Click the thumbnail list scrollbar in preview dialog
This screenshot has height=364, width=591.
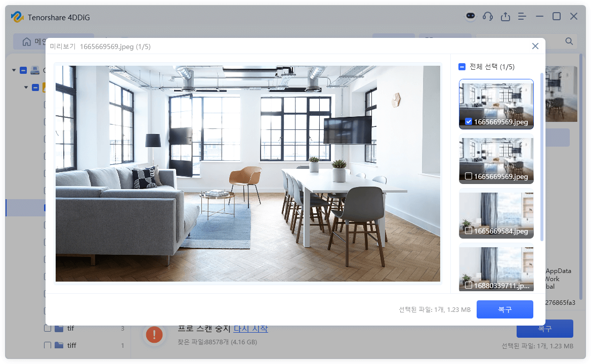pos(542,157)
